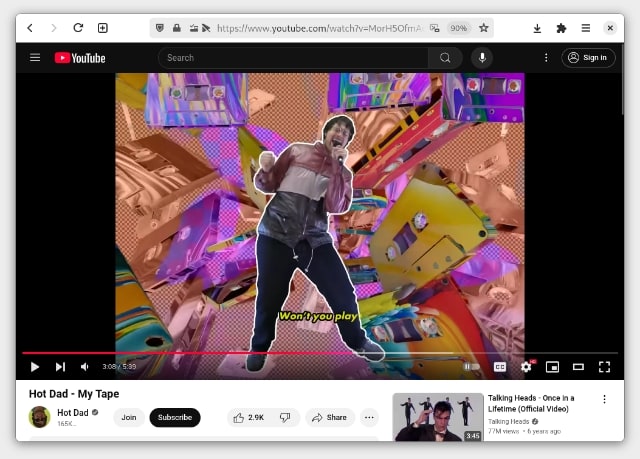Viewport: 640px width, 459px height.
Task: Enable the miniplayer
Action: 552,367
